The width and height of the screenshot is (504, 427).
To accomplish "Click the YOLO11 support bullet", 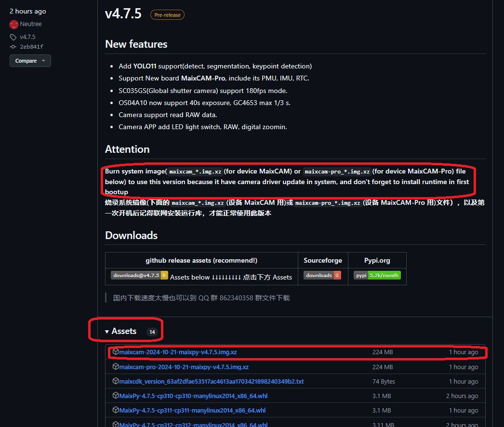I will (x=215, y=66).
